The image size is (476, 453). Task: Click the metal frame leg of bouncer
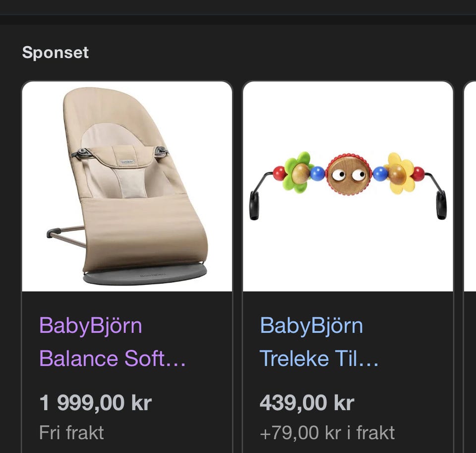point(65,235)
